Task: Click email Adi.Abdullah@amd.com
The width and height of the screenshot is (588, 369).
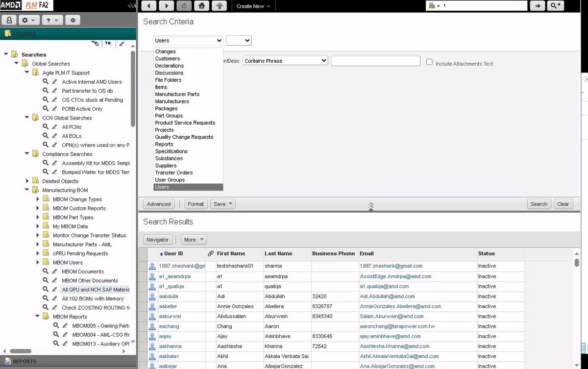Action: (387, 296)
